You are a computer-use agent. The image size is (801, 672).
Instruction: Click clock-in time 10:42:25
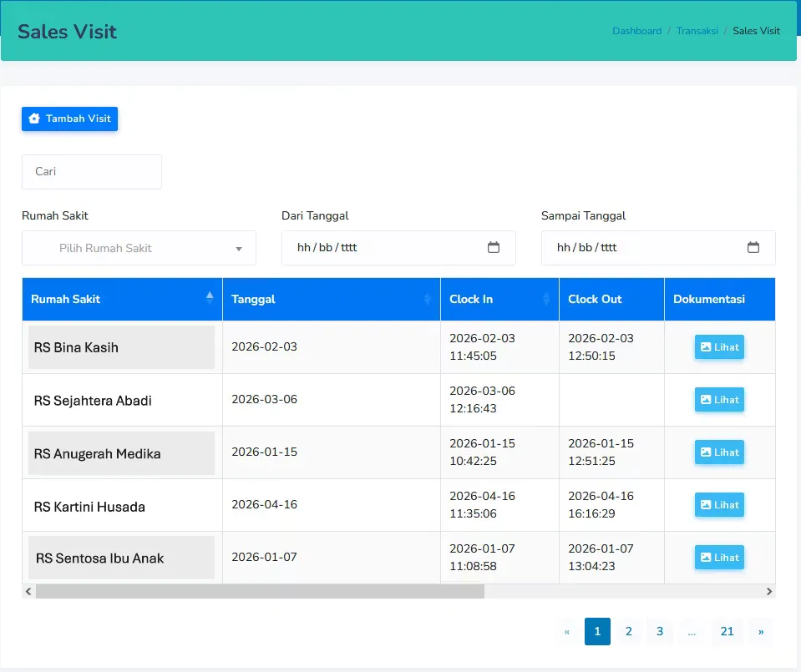click(473, 461)
